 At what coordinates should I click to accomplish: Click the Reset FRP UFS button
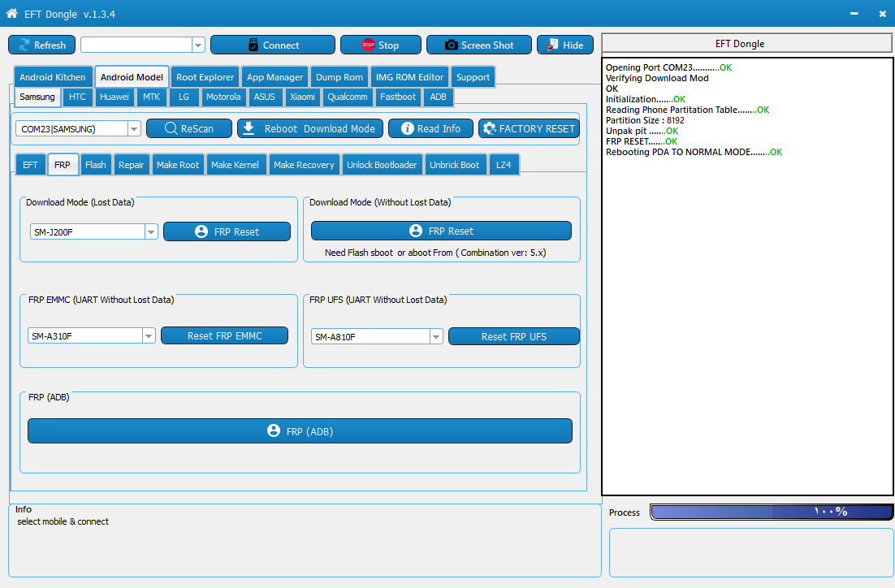click(514, 337)
